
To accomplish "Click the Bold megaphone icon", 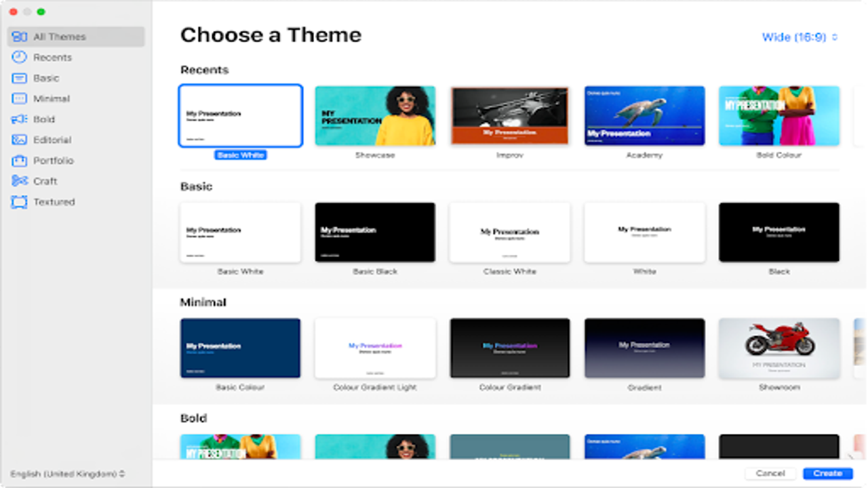I will [x=20, y=119].
